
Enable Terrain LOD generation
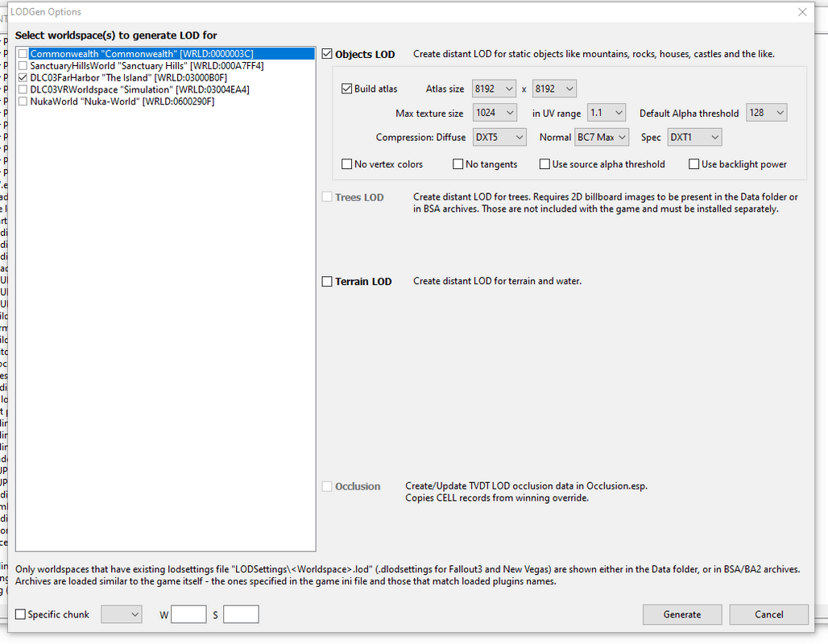[x=327, y=282]
